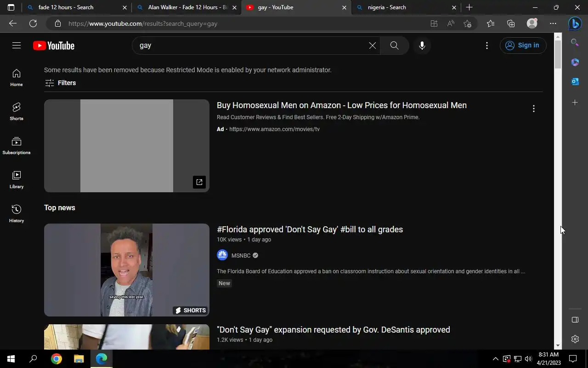Open Edge sidebar settings gear
Image resolution: width=588 pixels, height=368 pixels.
[575, 339]
